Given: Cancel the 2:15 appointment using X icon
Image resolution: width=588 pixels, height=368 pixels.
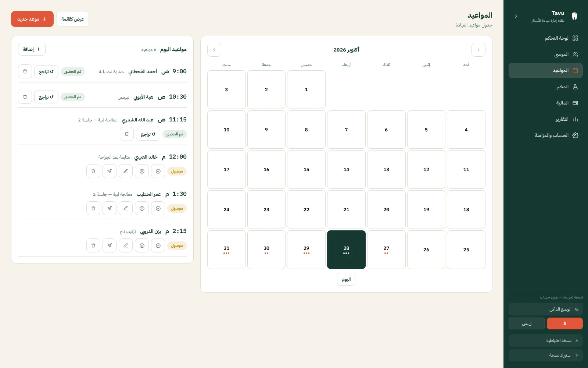Looking at the screenshot, I should [142, 245].
